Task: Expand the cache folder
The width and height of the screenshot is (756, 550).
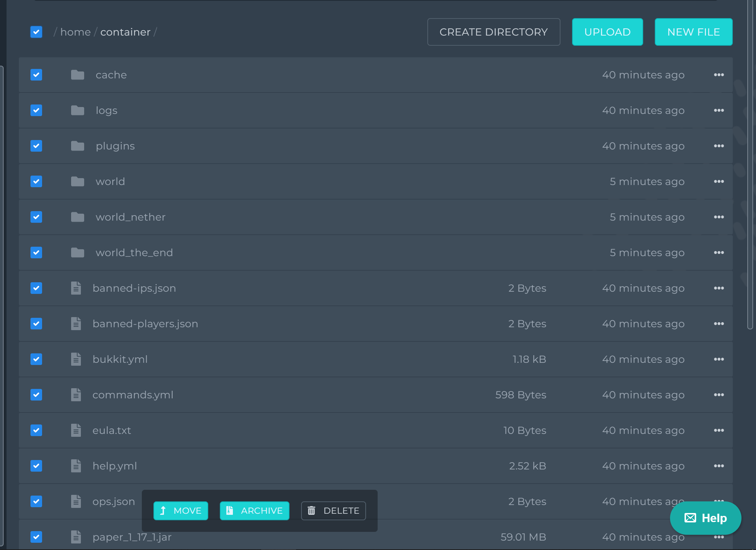Action: tap(111, 74)
